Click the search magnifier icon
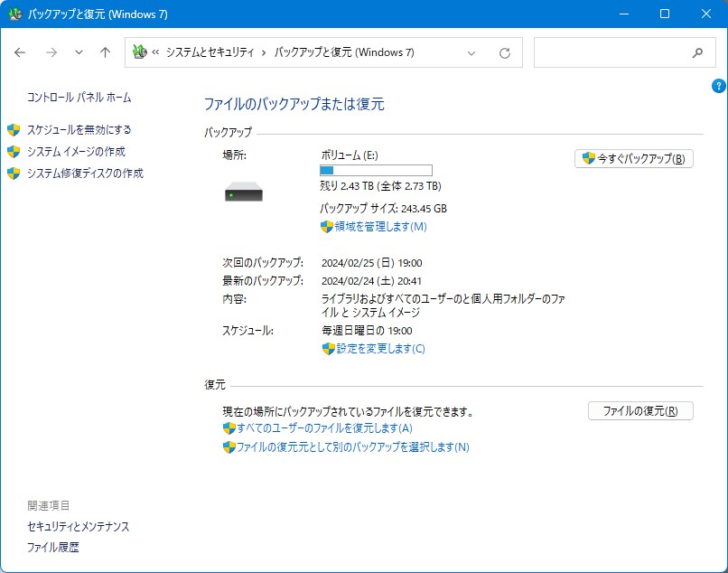The width and height of the screenshot is (728, 573). coord(697,52)
